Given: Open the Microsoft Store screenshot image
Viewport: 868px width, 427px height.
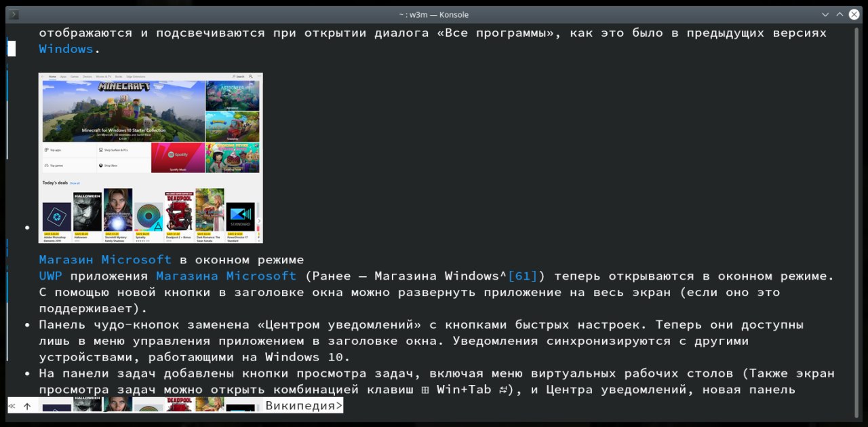Looking at the screenshot, I should coord(151,157).
